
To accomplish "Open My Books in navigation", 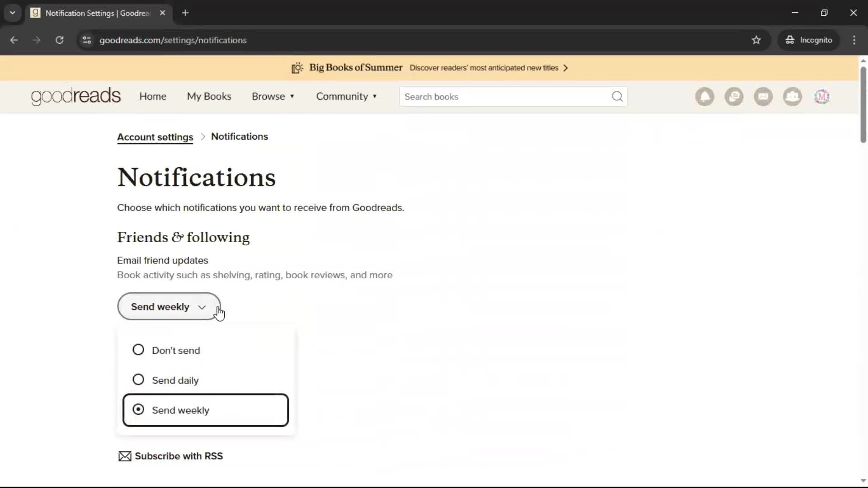I will click(x=209, y=96).
